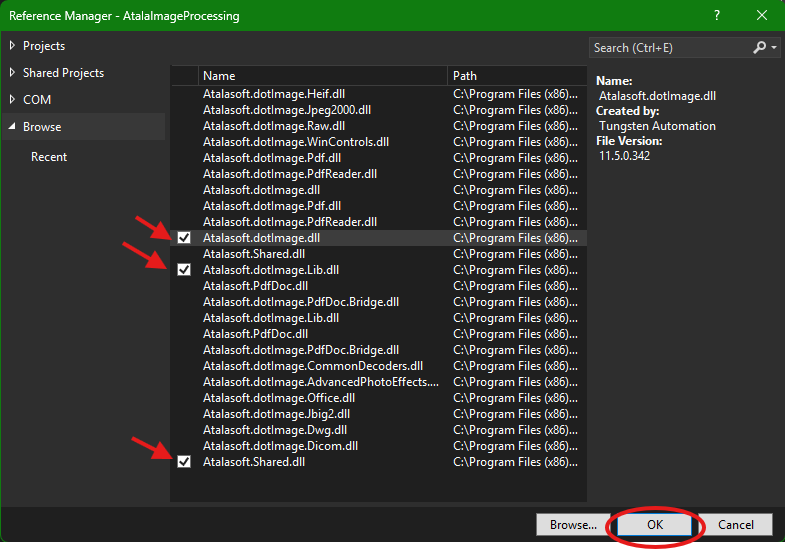Select the Recent item under Browse
Image resolution: width=785 pixels, height=549 pixels.
(x=49, y=157)
